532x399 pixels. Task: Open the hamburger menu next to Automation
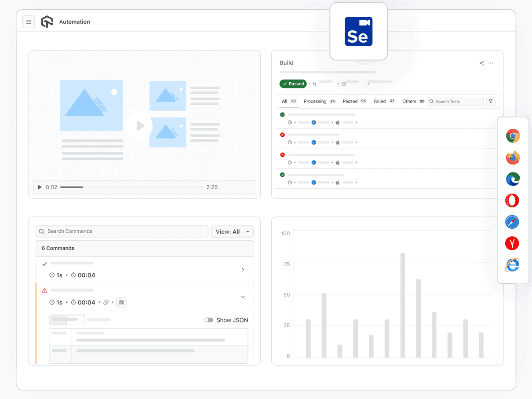[29, 22]
